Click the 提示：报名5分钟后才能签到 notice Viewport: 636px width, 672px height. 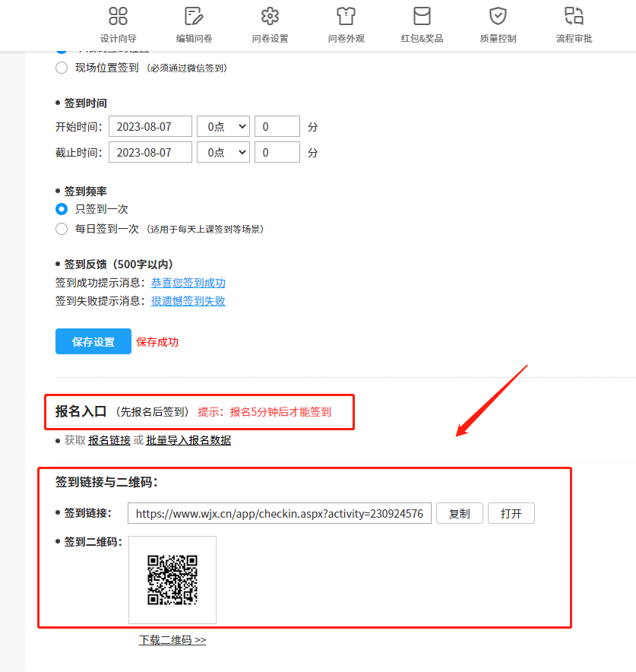click(x=264, y=412)
